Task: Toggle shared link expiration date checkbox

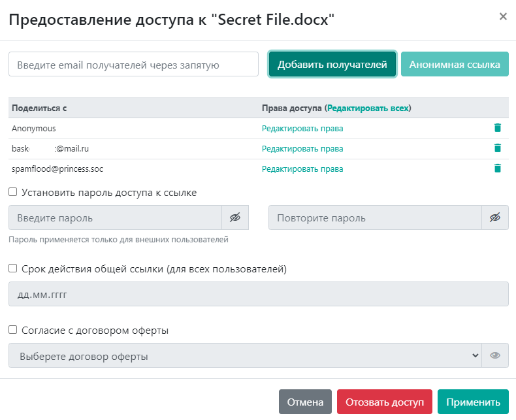Action: tap(13, 268)
